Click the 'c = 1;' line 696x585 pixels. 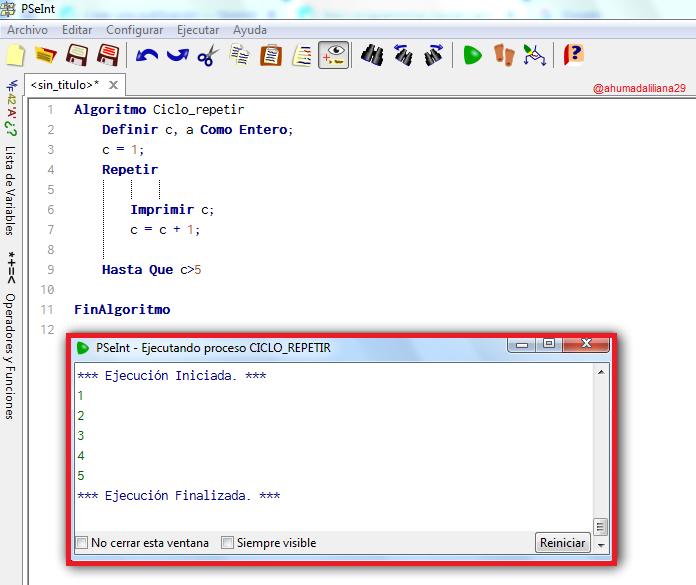click(x=123, y=150)
